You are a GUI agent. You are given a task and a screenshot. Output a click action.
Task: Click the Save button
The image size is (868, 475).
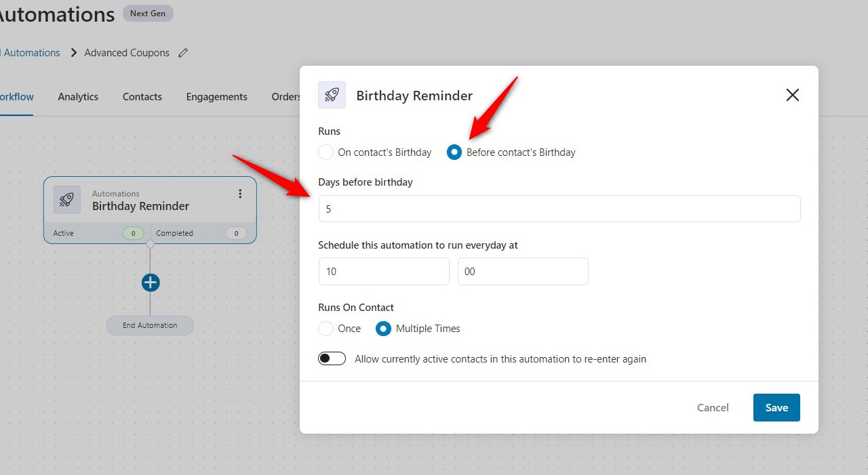coord(776,407)
